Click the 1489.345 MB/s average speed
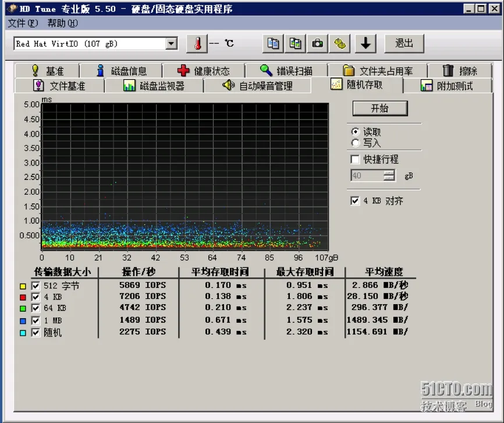The width and height of the screenshot is (504, 423). pyautogui.click(x=377, y=320)
